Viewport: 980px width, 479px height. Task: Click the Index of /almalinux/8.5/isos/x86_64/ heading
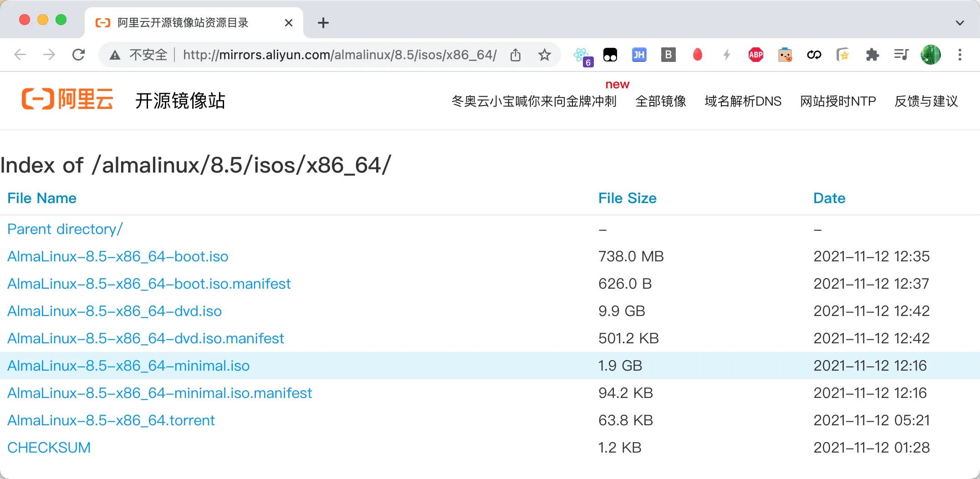(196, 165)
